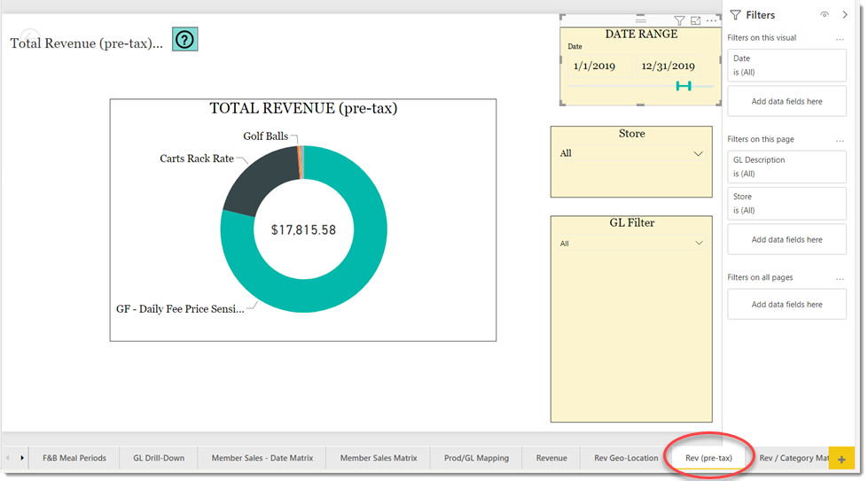
Task: Click Add data fields here under all pages
Action: pyautogui.click(x=786, y=304)
